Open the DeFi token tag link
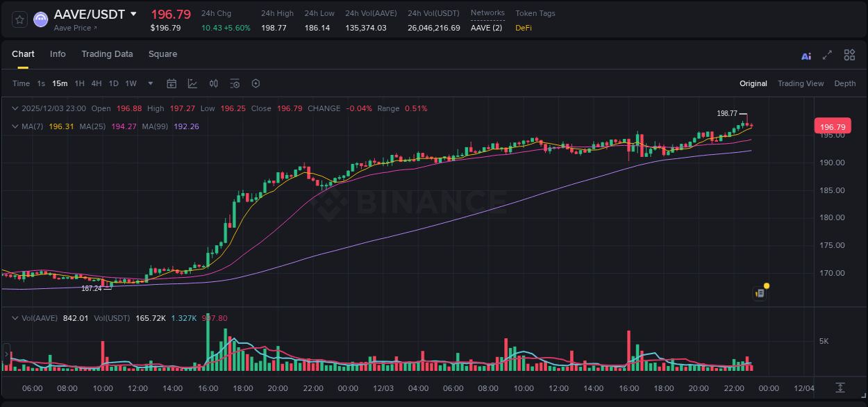The image size is (868, 407). (x=522, y=28)
